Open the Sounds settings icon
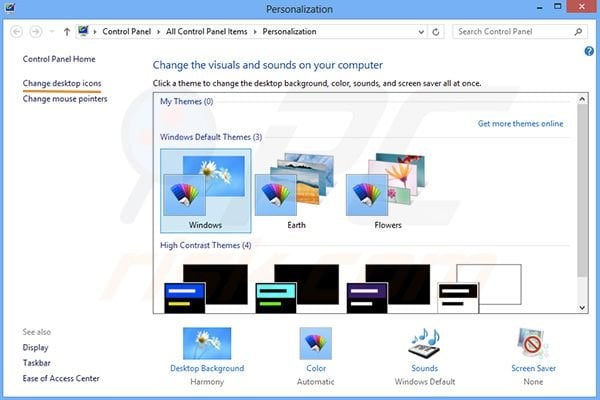Screen dimensions: 600x400 [x=425, y=343]
